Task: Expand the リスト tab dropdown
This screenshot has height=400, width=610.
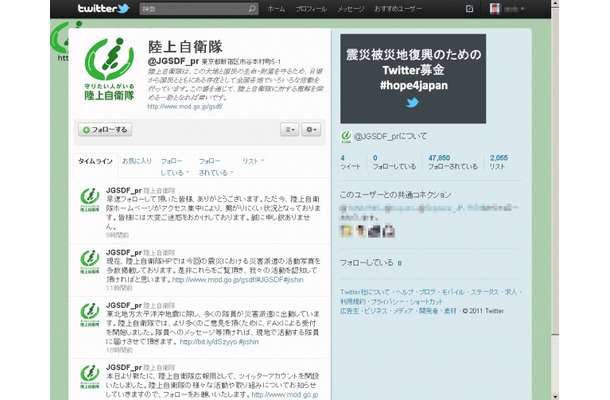Action: click(x=253, y=161)
